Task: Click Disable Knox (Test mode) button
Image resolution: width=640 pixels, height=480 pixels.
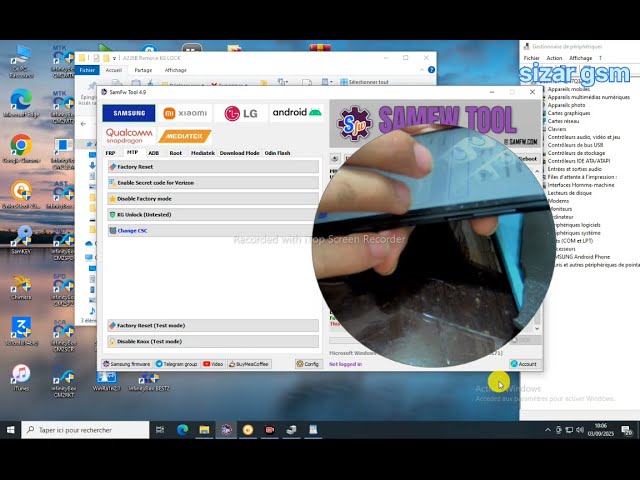Action: click(x=213, y=341)
